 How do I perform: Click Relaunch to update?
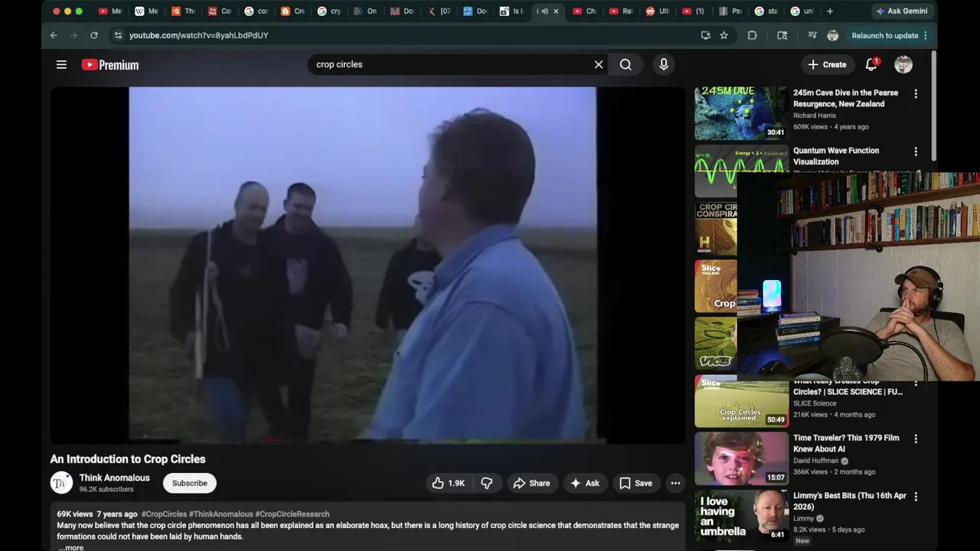[890, 35]
